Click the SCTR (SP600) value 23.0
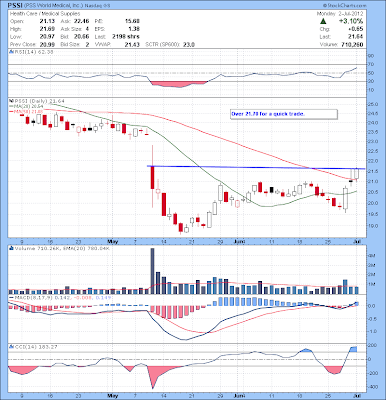386x400 pixels. click(189, 45)
